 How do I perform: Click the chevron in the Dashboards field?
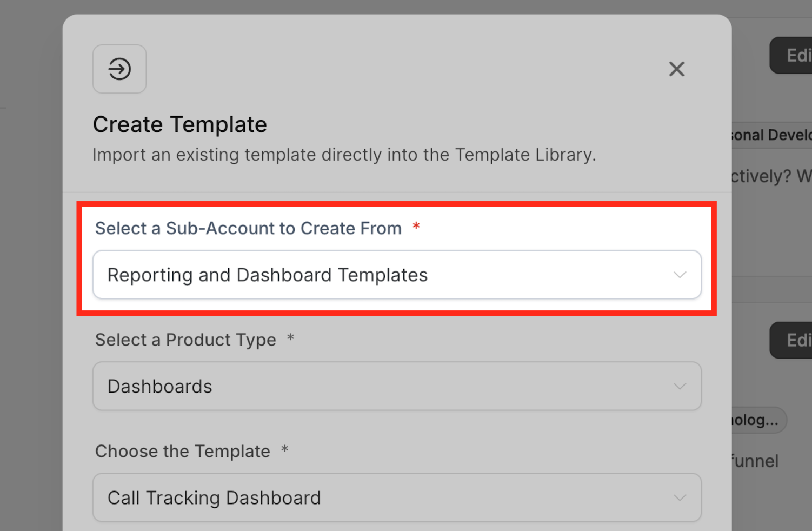pyautogui.click(x=680, y=386)
